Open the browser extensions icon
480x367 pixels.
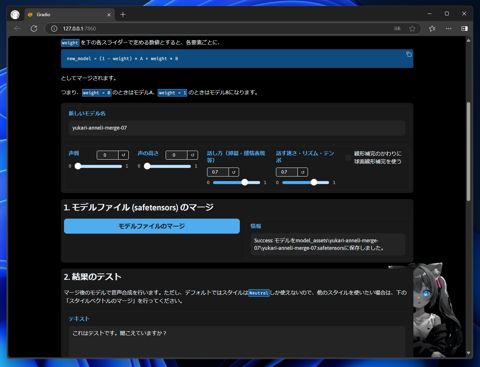tap(432, 29)
